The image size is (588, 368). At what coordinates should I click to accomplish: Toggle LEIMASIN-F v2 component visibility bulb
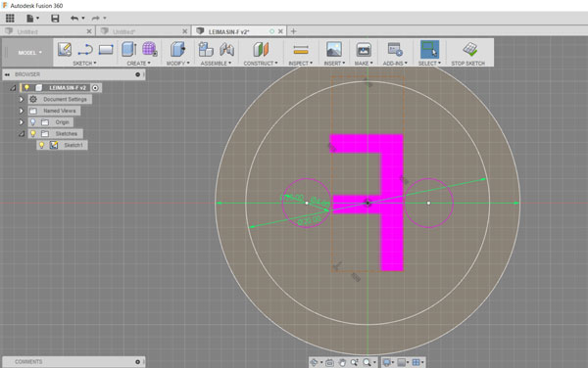26,88
